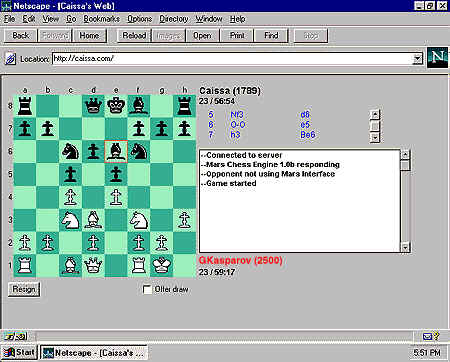The width and height of the screenshot is (450, 362).
Task: Select the black queen on d8
Action: coord(93,106)
